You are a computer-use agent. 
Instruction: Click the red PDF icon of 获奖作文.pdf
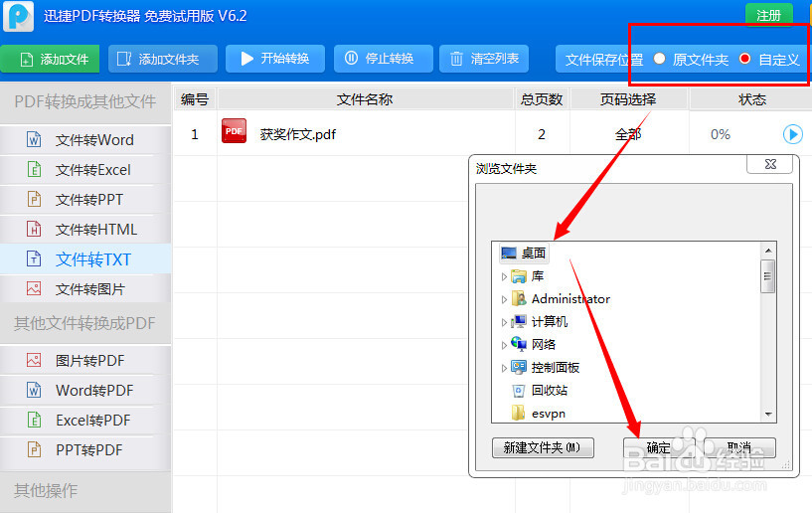[235, 131]
